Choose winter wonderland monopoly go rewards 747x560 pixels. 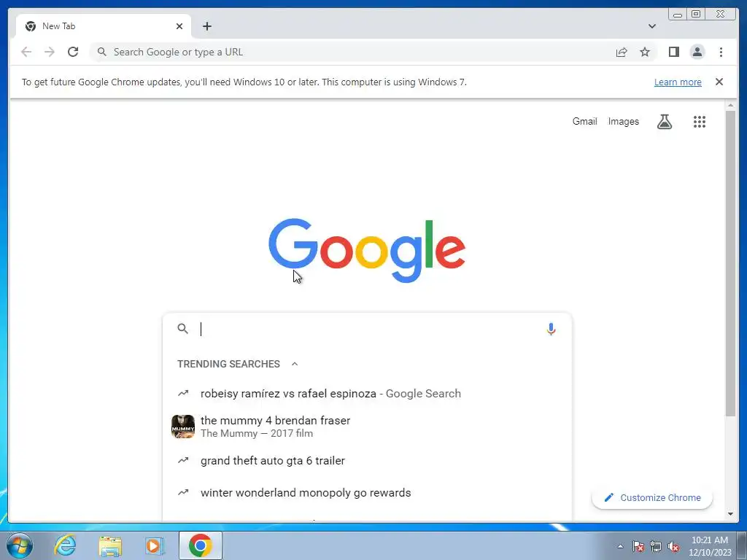[x=367, y=492]
